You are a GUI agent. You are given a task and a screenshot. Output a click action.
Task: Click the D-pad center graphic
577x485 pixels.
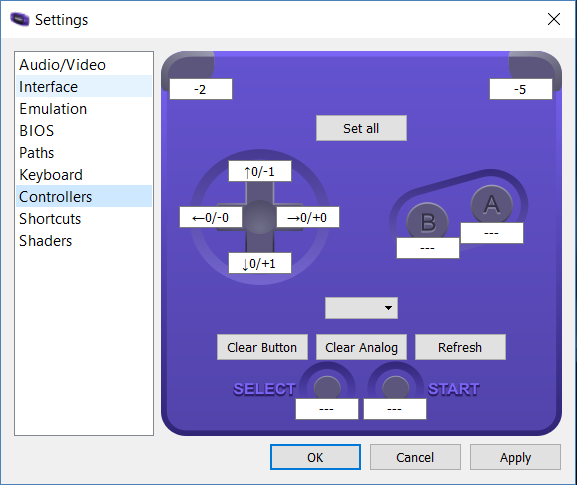pyautogui.click(x=260, y=217)
